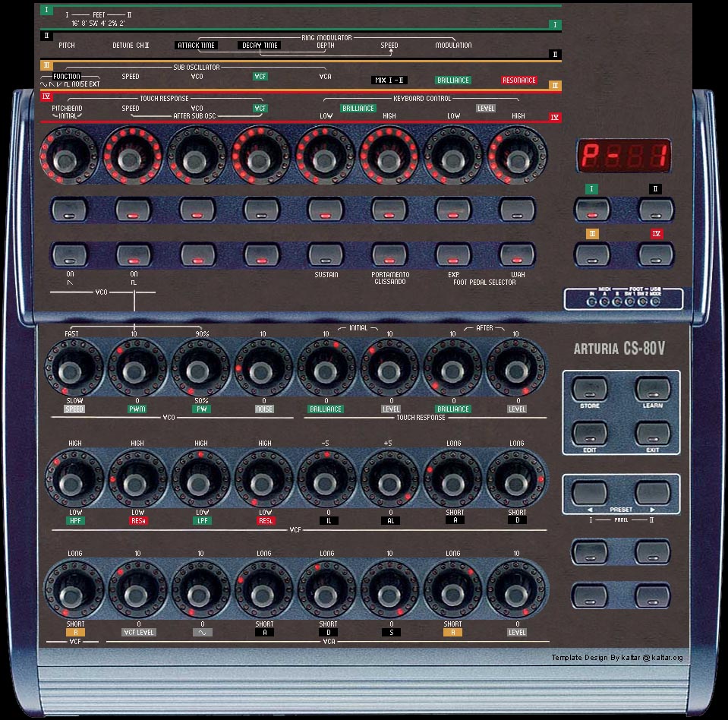This screenshot has height=720, width=728.
Task: Toggle the sawtooth ON button
Action: tap(69, 254)
